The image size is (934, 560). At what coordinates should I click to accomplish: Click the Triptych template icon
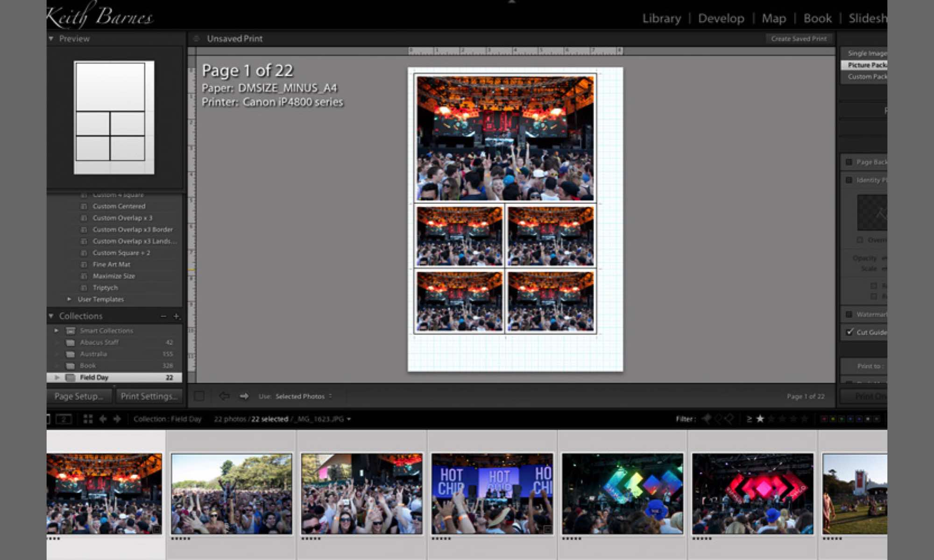tap(84, 288)
